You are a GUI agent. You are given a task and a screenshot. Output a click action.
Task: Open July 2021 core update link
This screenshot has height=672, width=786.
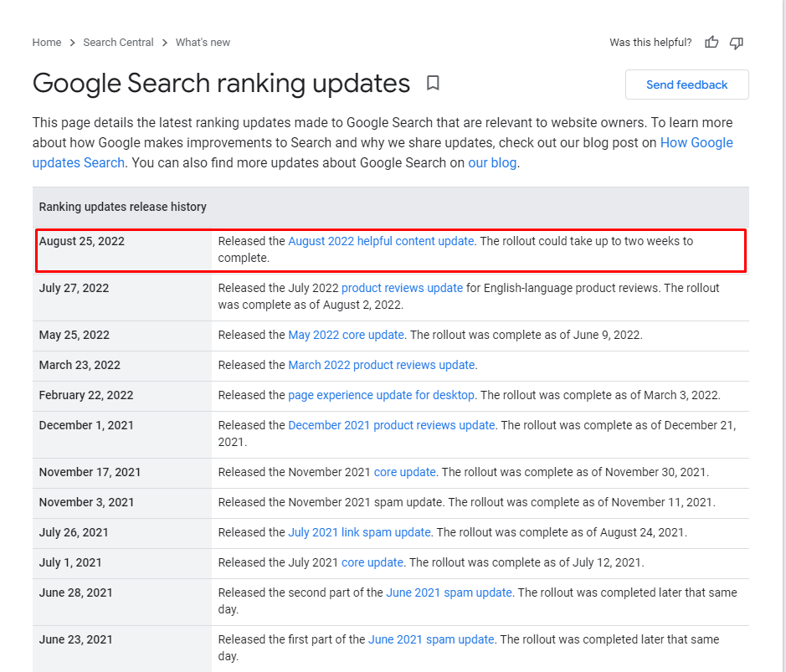pos(372,562)
